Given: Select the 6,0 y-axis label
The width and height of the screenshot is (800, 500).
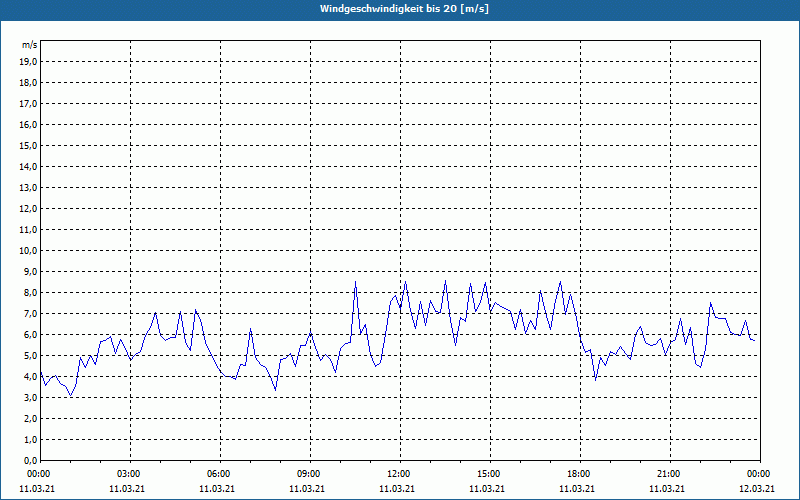Looking at the screenshot, I should tap(31, 335).
